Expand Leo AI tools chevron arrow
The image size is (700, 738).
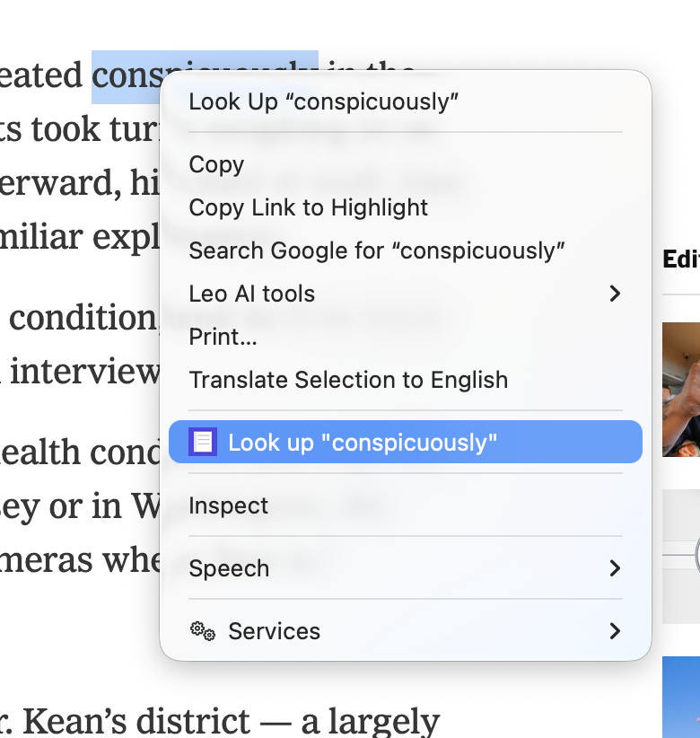(x=615, y=294)
